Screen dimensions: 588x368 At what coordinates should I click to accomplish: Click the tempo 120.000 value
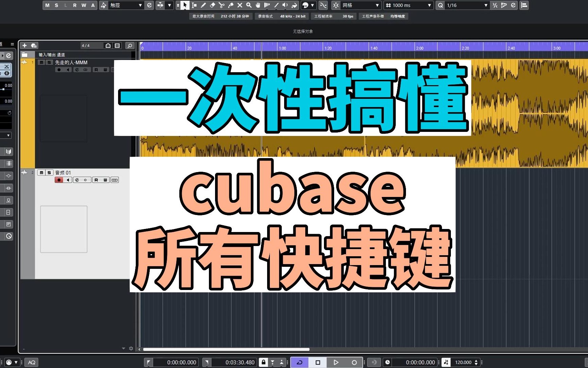pos(463,362)
